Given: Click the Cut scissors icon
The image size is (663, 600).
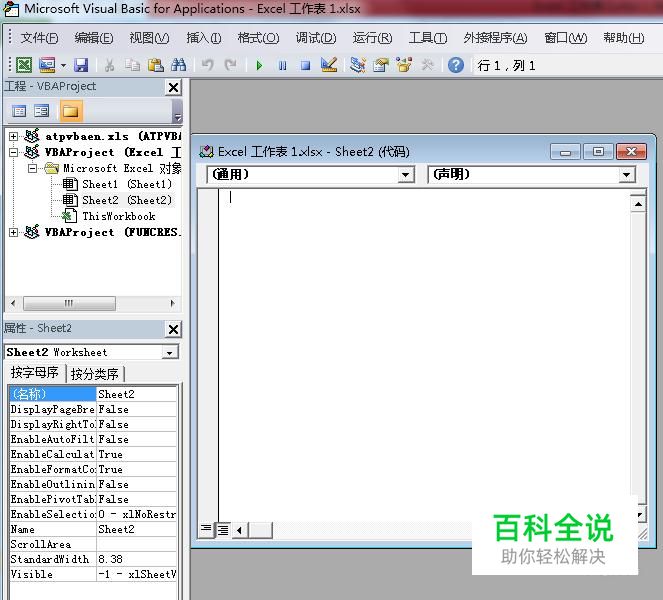Looking at the screenshot, I should [x=110, y=65].
